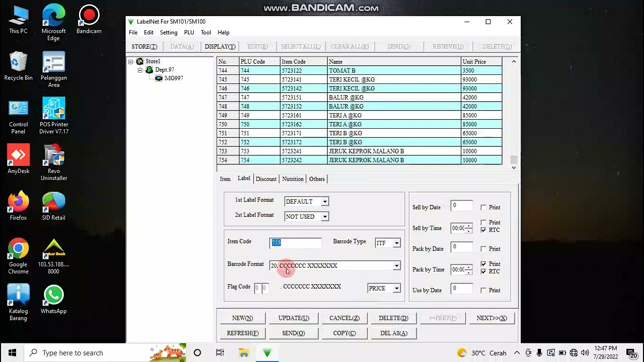644x362 pixels.
Task: Open Bandicam desktop shortcut
Action: (x=89, y=20)
